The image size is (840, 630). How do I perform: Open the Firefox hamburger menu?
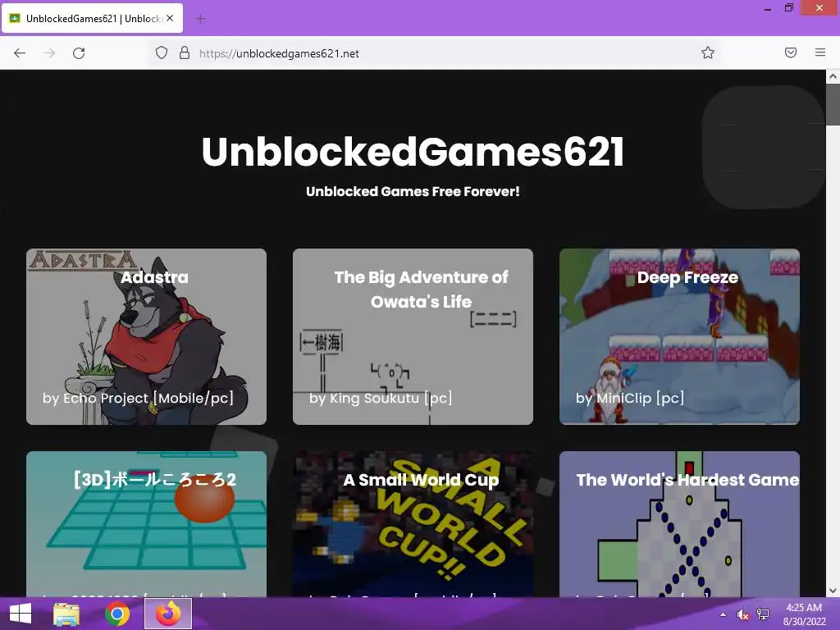click(x=820, y=52)
